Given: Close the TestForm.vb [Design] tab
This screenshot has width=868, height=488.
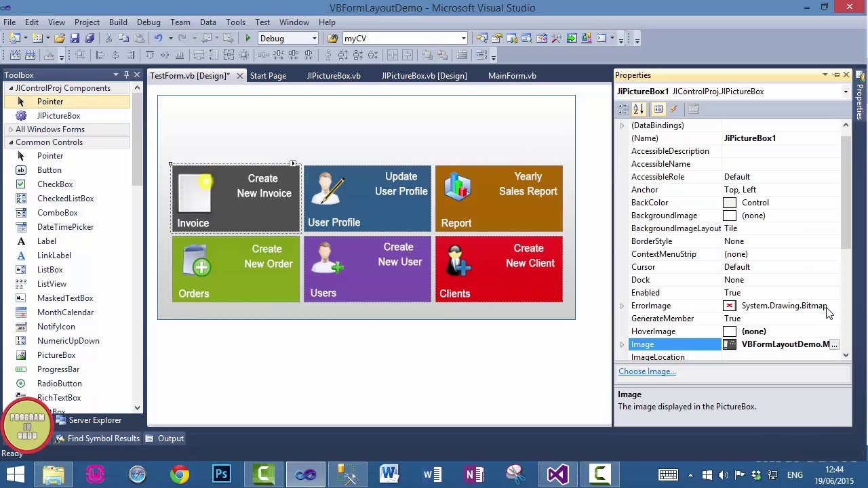Looking at the screenshot, I should pyautogui.click(x=239, y=76).
